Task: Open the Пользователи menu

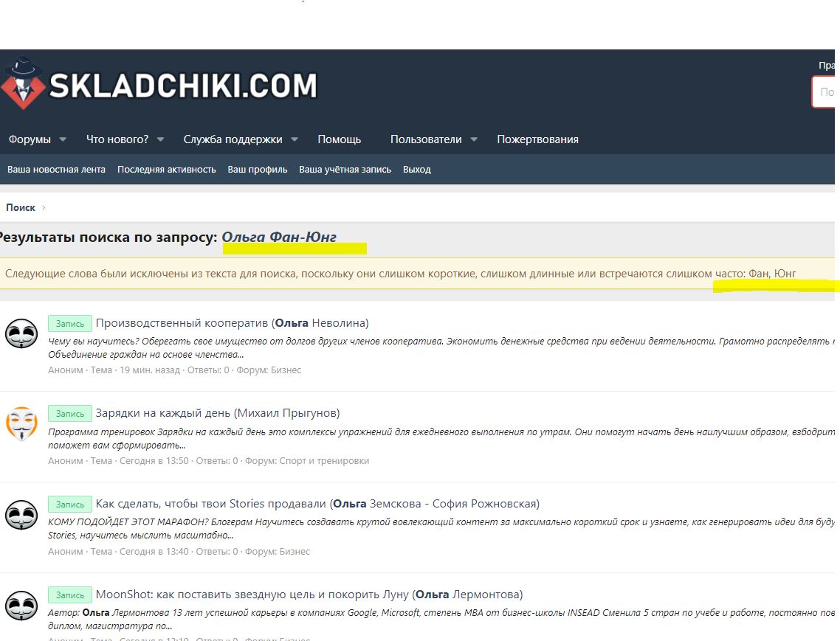Action: pos(426,139)
